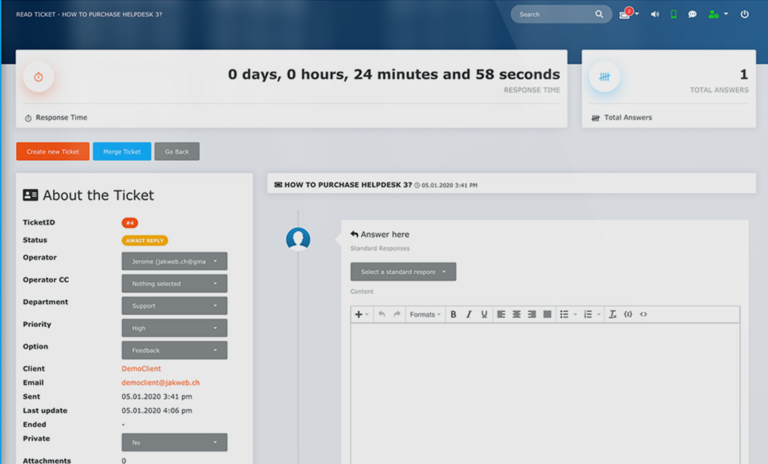Screen dimensions: 768x464
Task: Click the clear formatting icon
Action: pos(612,314)
